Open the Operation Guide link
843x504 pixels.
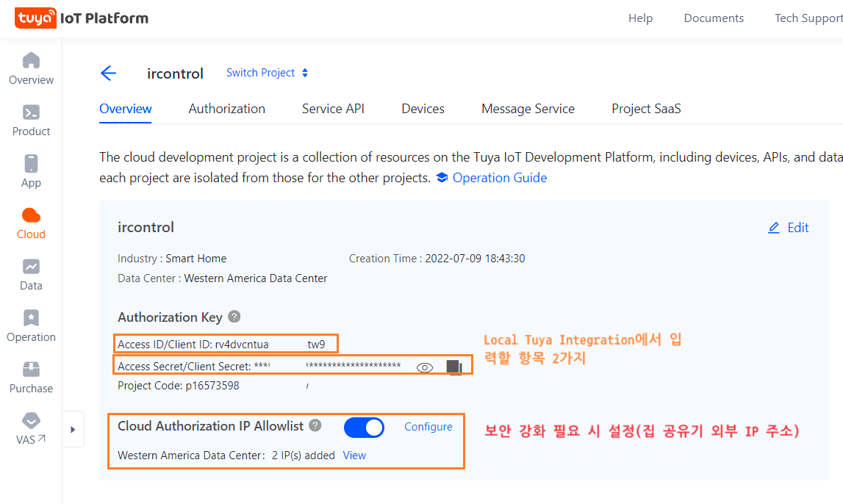(500, 178)
